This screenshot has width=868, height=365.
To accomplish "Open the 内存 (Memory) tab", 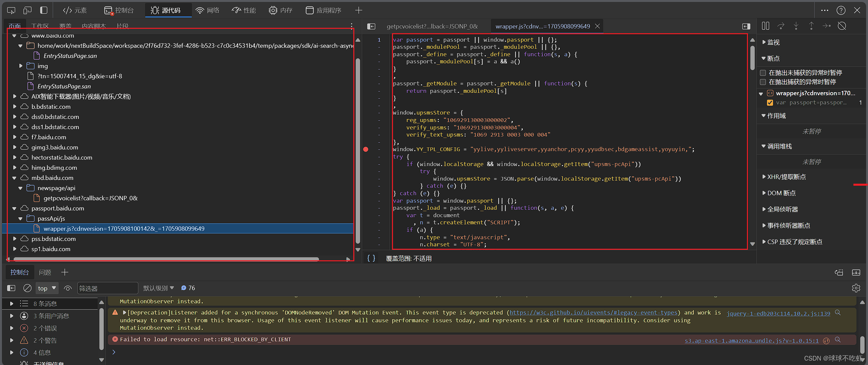I will (x=280, y=11).
